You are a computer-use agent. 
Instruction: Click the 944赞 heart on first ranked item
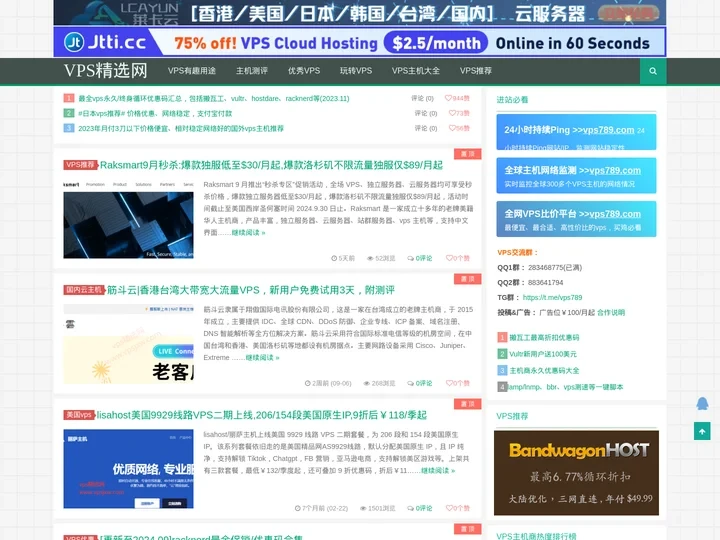point(457,98)
